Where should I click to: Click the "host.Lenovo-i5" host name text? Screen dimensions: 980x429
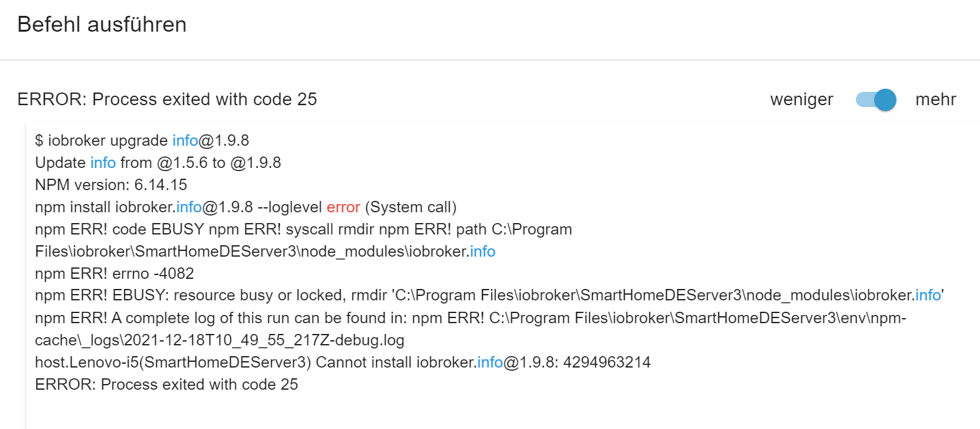(80, 362)
